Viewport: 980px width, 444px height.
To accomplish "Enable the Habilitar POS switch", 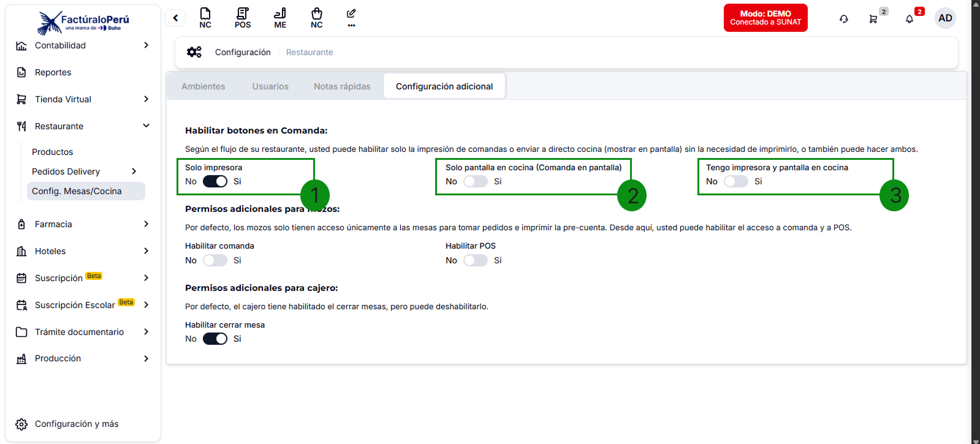I will click(x=476, y=260).
